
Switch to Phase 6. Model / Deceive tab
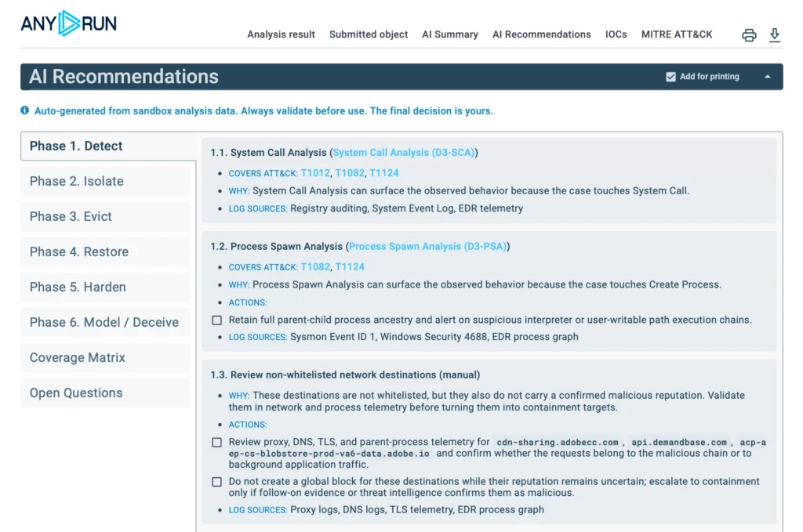(106, 322)
